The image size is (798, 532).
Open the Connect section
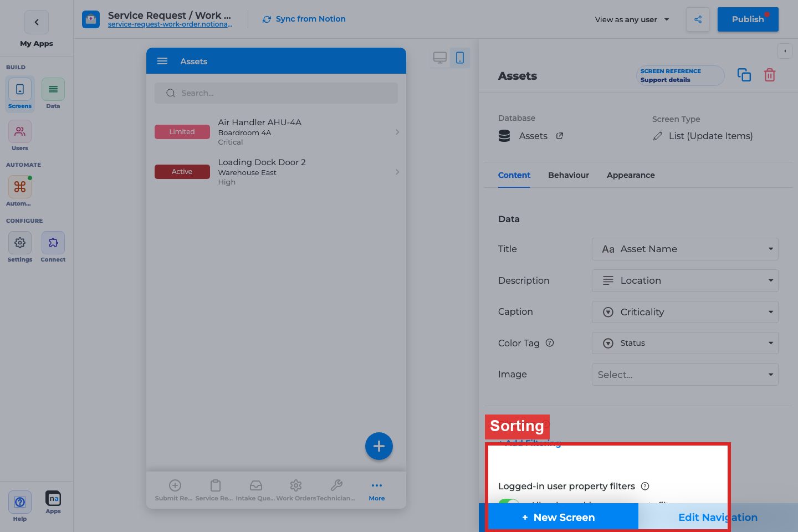tap(53, 248)
